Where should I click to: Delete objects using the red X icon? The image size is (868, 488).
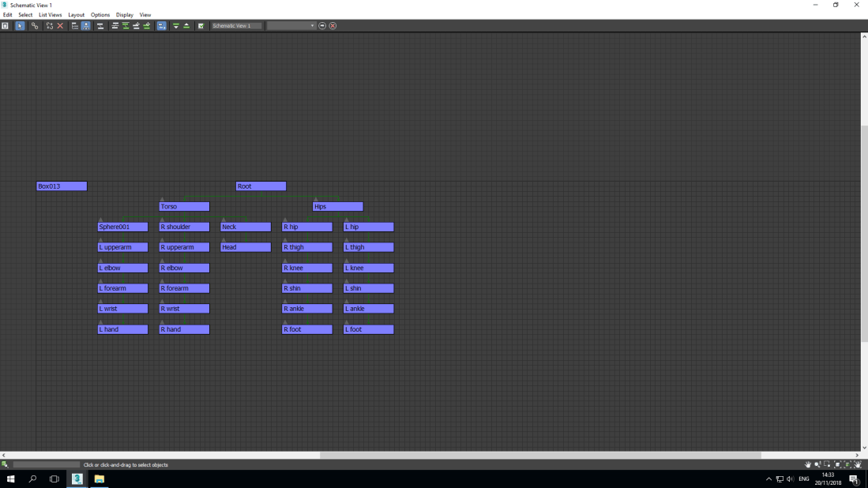(x=60, y=25)
